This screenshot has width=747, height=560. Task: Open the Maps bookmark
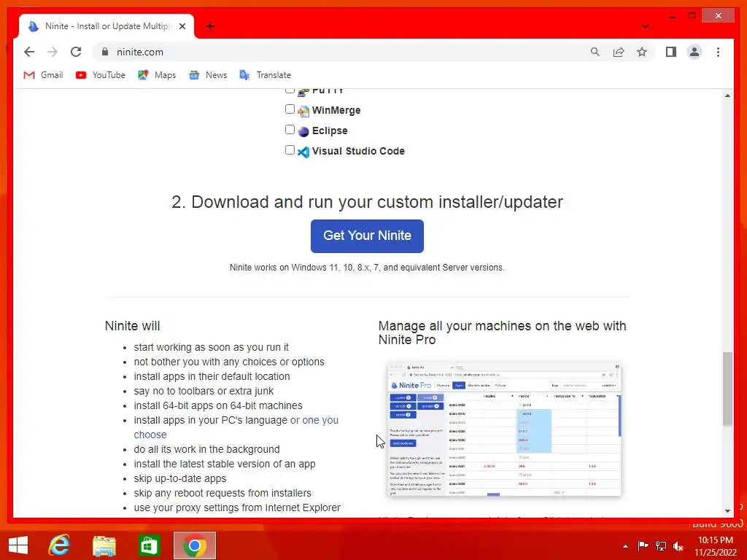[157, 75]
